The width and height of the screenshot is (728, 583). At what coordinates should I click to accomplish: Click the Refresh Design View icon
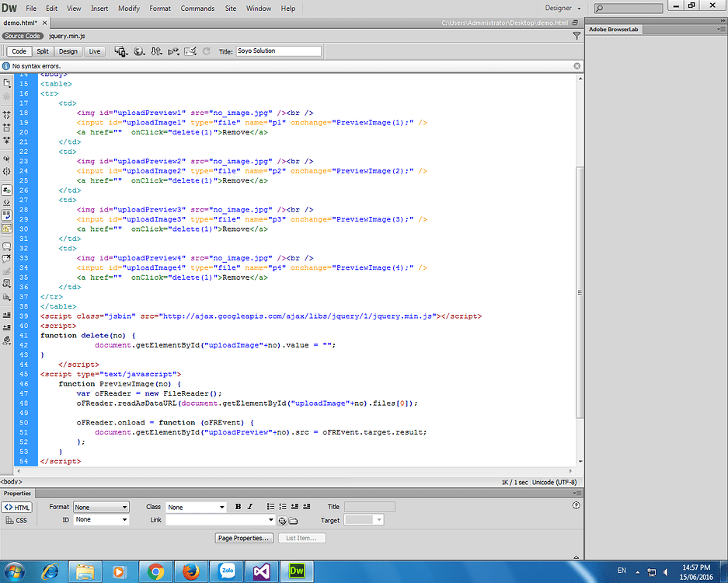coord(206,51)
